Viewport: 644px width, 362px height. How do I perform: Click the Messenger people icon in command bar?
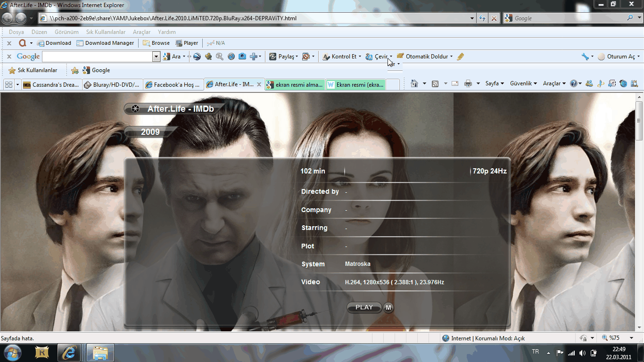pyautogui.click(x=589, y=83)
